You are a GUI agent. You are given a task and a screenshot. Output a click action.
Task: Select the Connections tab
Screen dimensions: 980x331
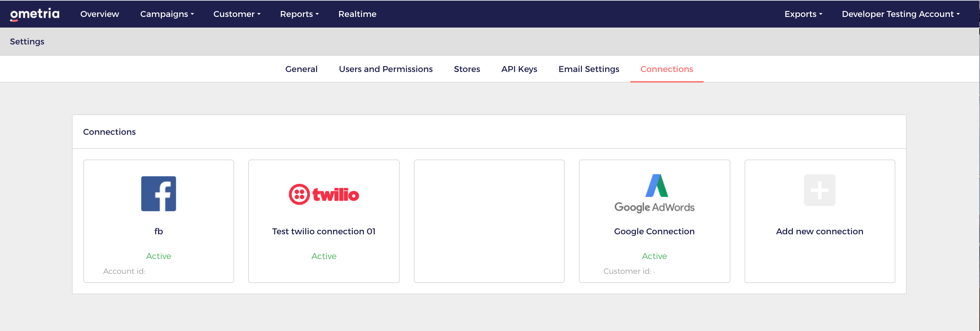(x=667, y=69)
